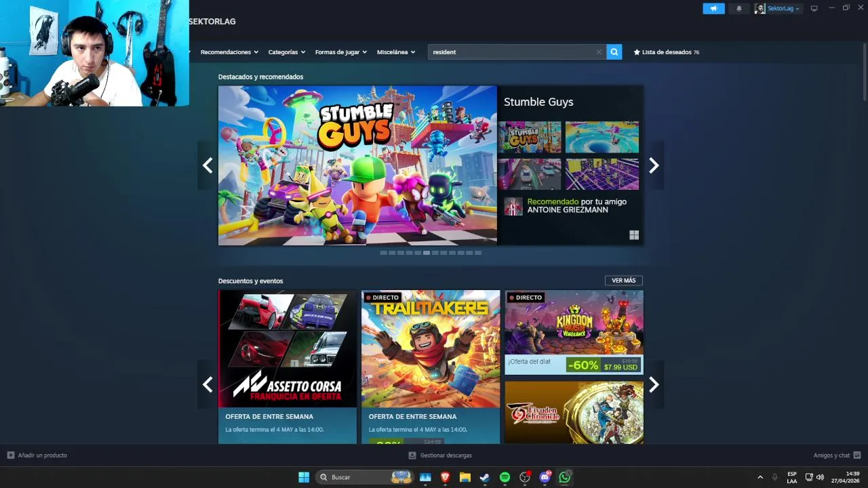Screen dimensions: 868x488
Task: Click the taskbar volume icon
Action: click(821, 477)
